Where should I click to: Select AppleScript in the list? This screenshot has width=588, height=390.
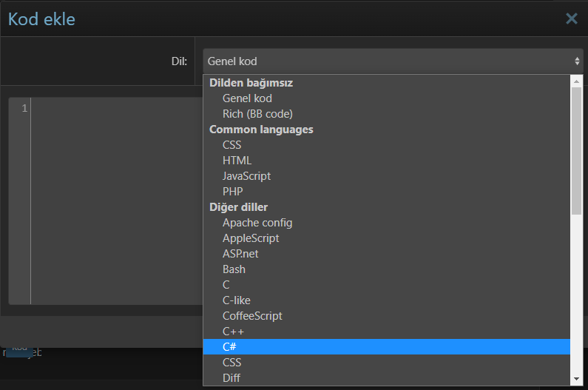coord(251,238)
